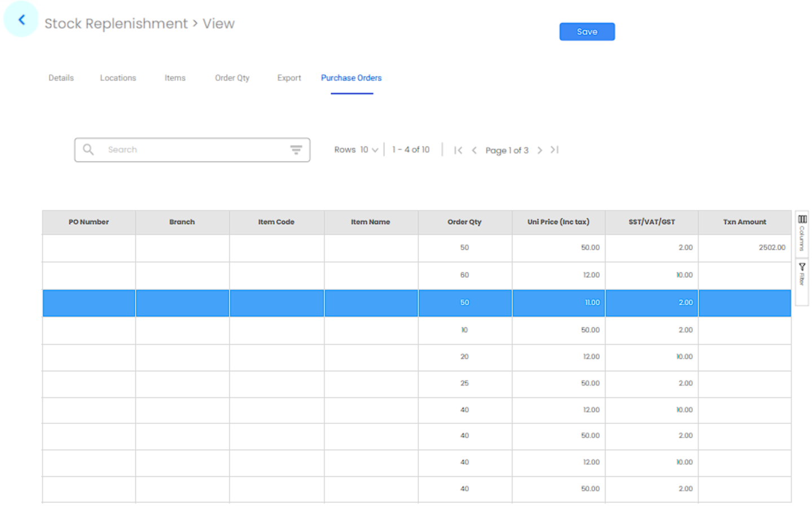
Task: Click the PO Number column header
Action: click(x=89, y=222)
